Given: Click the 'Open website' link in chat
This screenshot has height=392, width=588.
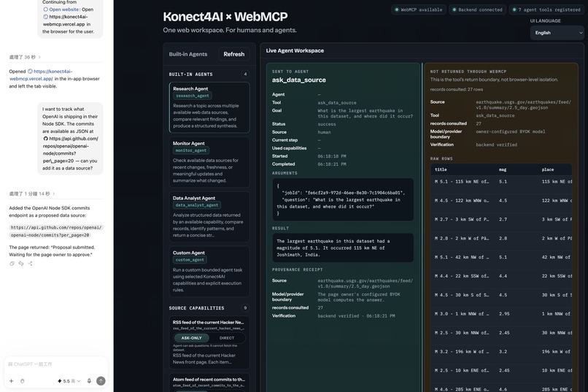Looking at the screenshot, I should point(64,9).
